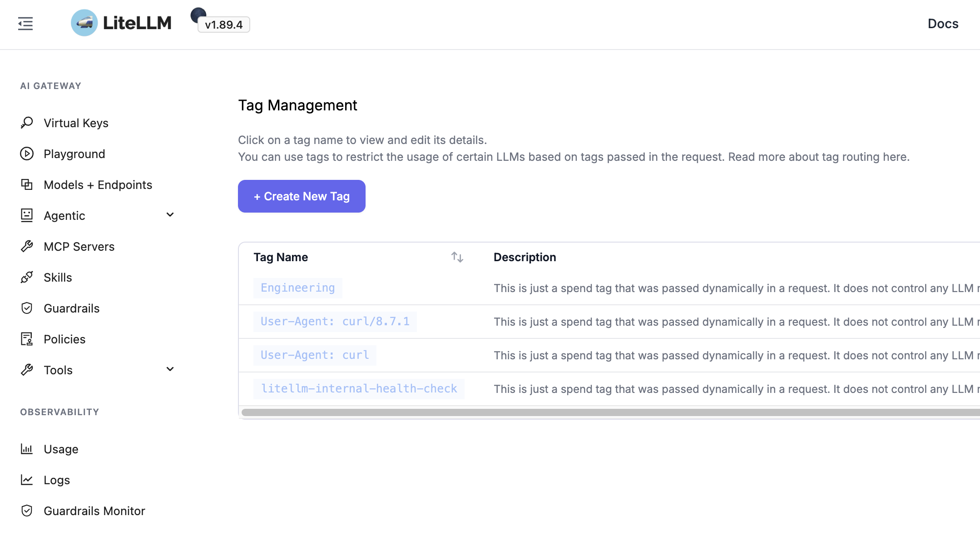Open Guardrails Monitor
This screenshot has height=536, width=980.
94,511
